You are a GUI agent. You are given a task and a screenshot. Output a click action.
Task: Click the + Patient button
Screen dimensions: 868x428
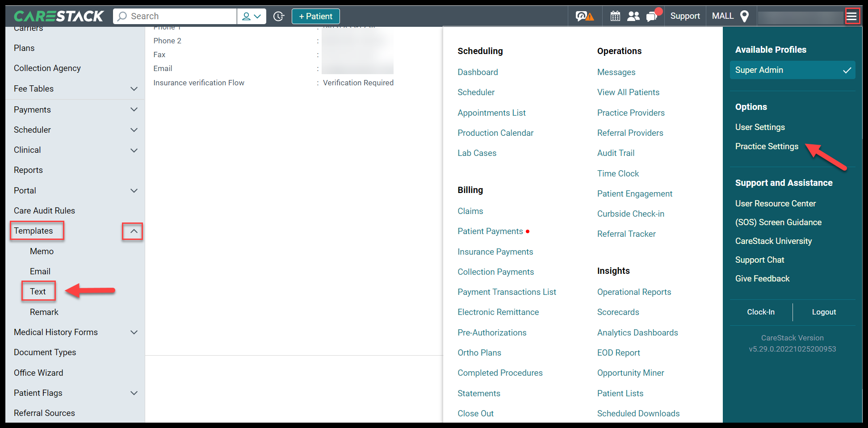pos(315,16)
